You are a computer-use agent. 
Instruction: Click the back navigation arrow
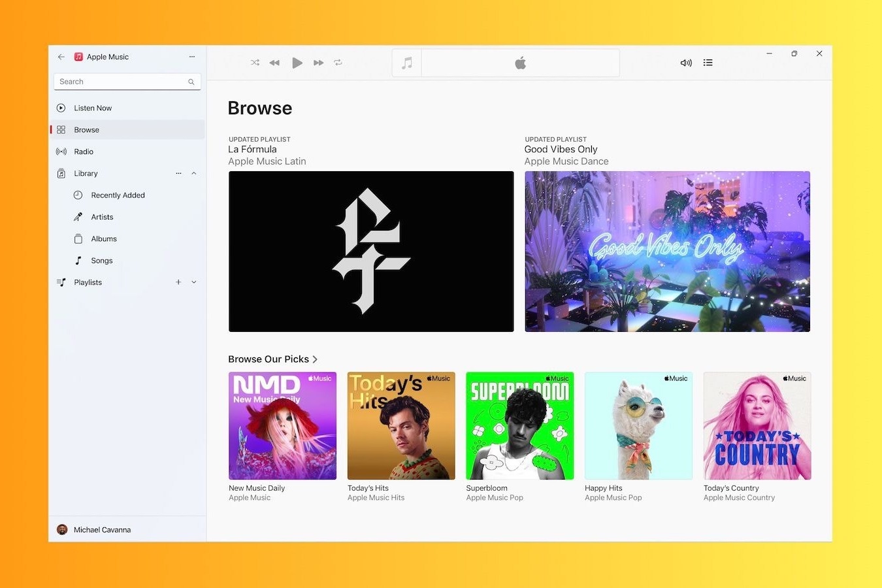pyautogui.click(x=61, y=57)
